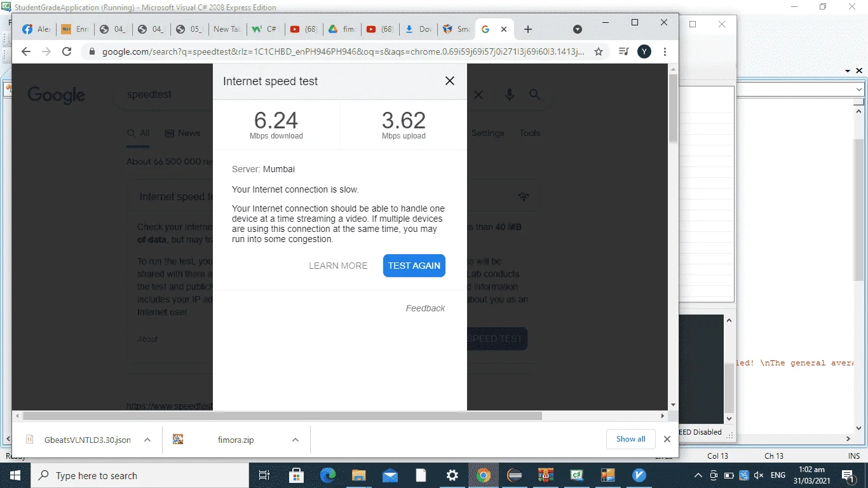Screen dimensions: 868x488
Task: Open the Chrome profile avatar Y
Action: click(644, 51)
